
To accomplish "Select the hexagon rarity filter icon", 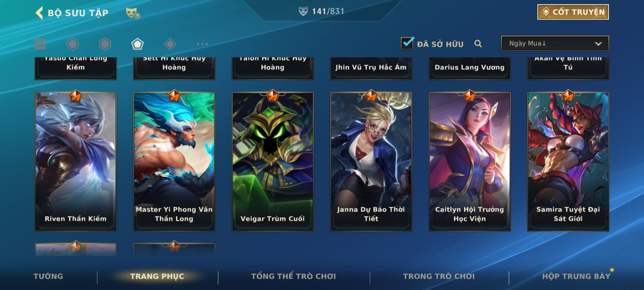I will (x=105, y=44).
